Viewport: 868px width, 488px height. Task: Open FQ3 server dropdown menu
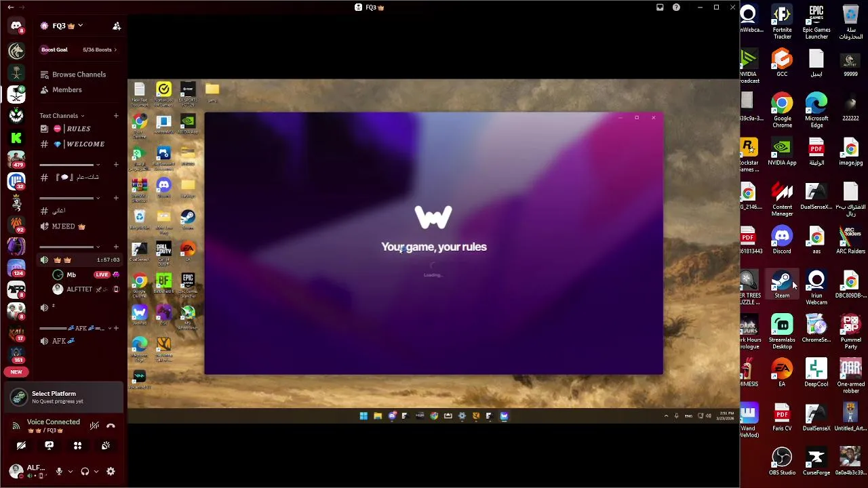pyautogui.click(x=62, y=26)
